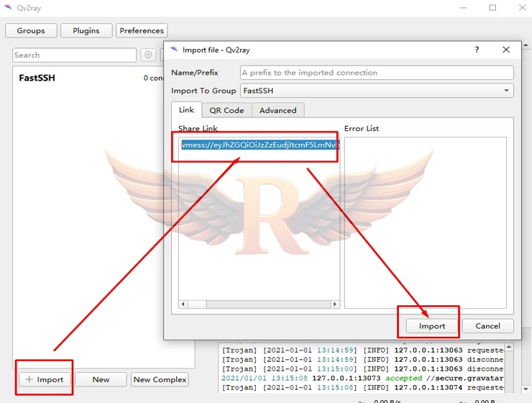Switch to the QR Code tab

[226, 110]
